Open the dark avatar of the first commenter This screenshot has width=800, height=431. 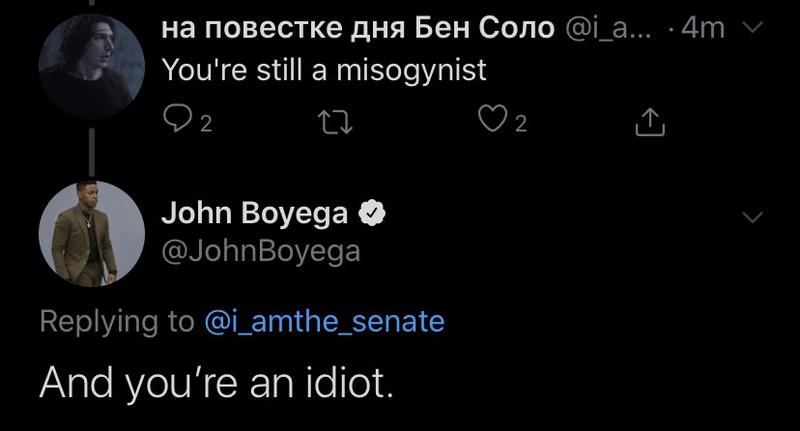pyautogui.click(x=92, y=67)
